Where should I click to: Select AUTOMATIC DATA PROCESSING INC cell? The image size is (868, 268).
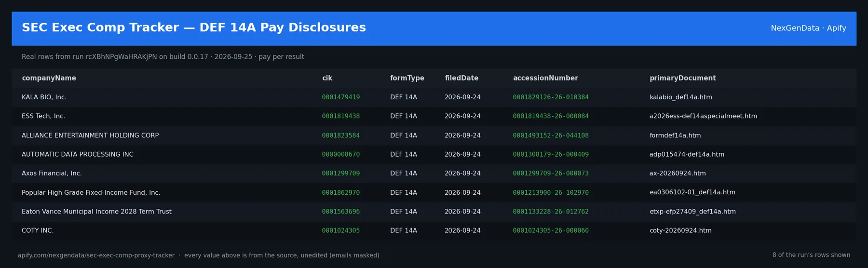click(x=78, y=154)
